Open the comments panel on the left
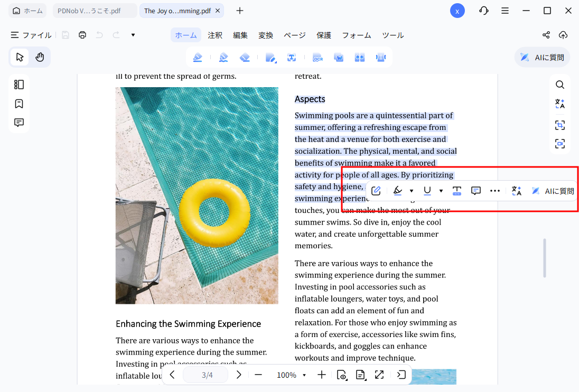Viewport: 579px width, 392px height. coord(18,122)
